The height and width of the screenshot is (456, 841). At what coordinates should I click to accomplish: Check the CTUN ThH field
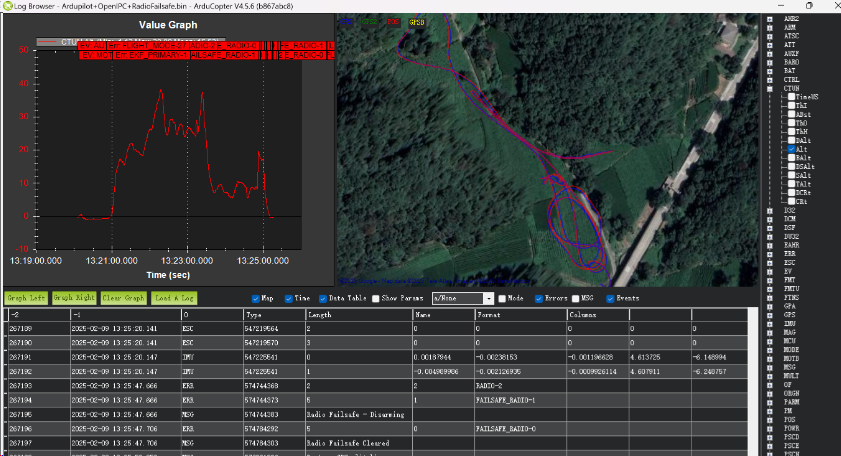tap(792, 131)
